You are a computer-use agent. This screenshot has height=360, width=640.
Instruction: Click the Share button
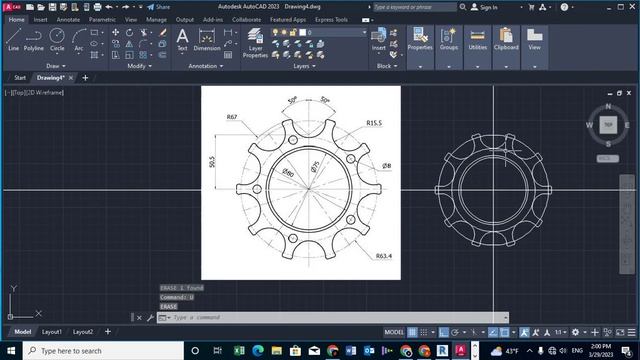tap(158, 7)
